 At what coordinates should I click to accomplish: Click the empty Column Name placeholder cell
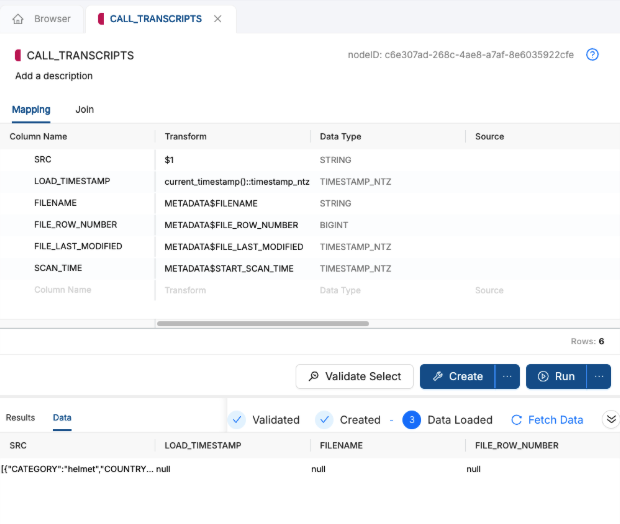(63, 290)
